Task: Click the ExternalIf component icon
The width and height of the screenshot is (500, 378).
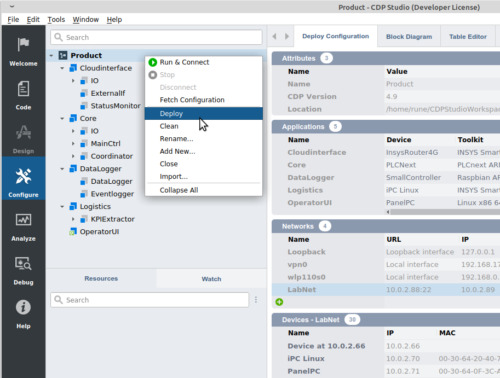Action: click(84, 93)
